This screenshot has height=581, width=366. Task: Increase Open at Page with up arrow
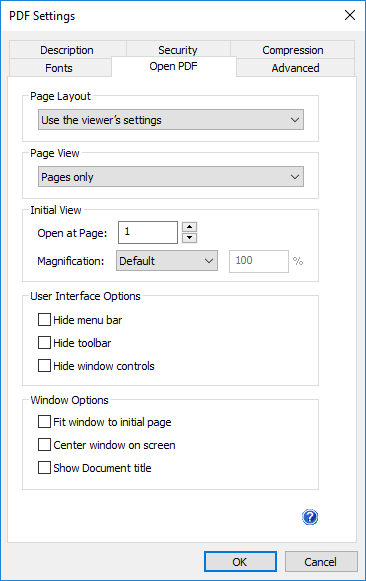[189, 227]
